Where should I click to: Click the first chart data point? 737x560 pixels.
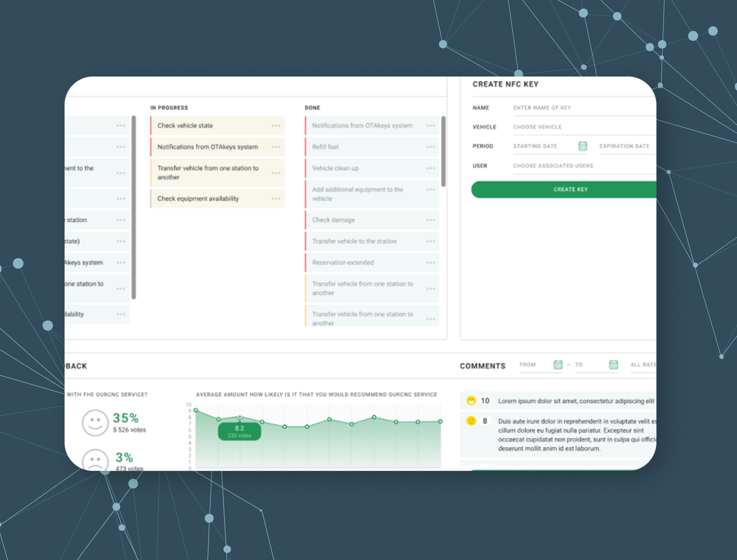click(x=196, y=410)
